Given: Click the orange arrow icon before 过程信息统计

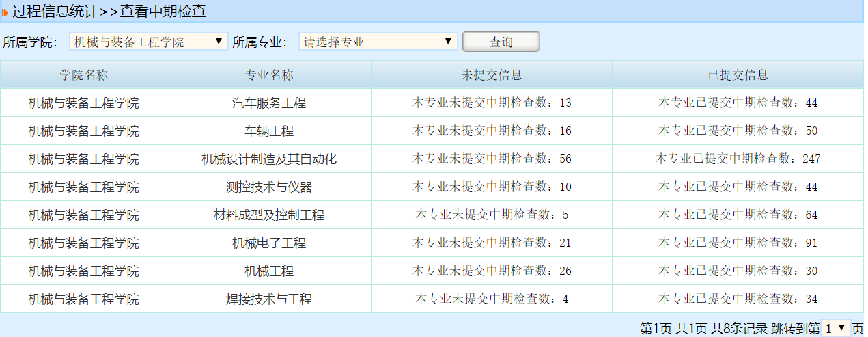Looking at the screenshot, I should [x=5, y=12].
